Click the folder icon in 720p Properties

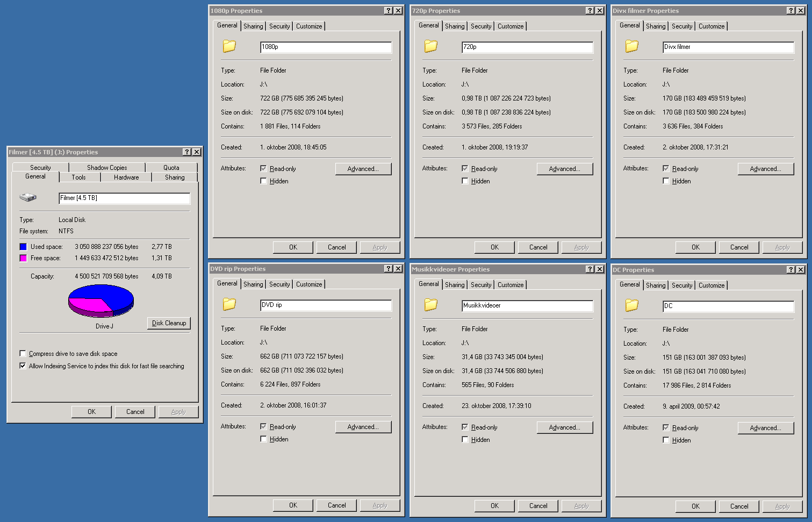pyautogui.click(x=431, y=46)
